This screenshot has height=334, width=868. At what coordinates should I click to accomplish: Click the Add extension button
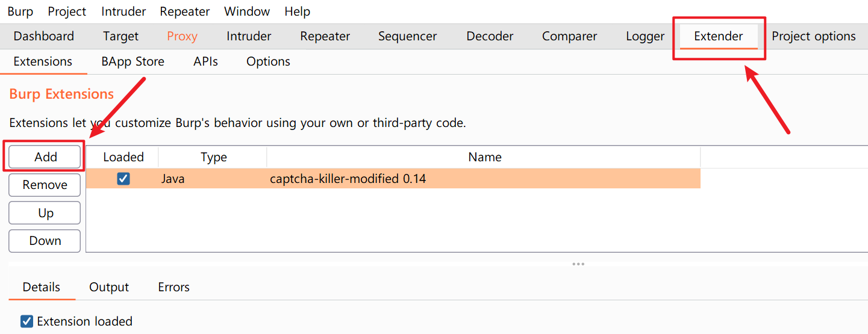click(45, 157)
